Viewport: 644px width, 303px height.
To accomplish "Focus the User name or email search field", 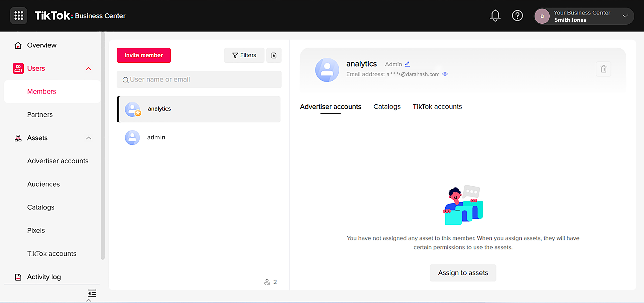I will point(199,80).
